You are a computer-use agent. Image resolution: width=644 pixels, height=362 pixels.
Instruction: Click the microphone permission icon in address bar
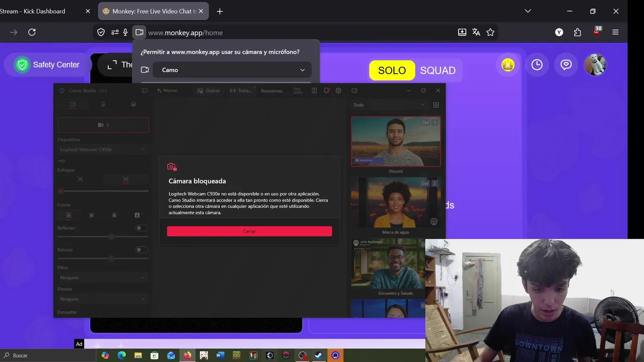[x=125, y=32]
